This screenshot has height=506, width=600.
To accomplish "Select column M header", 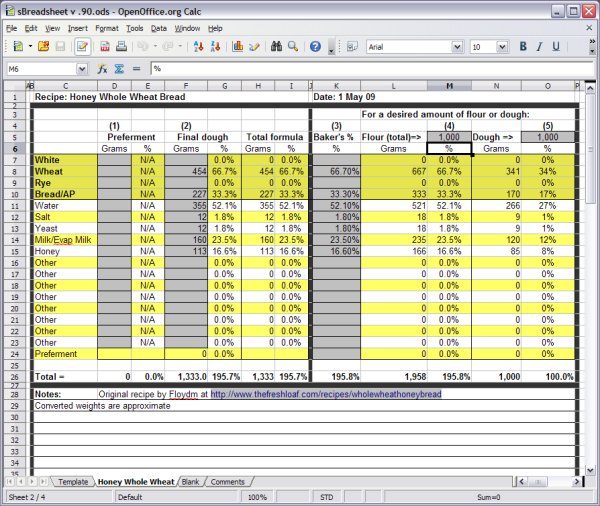I will [x=449, y=86].
